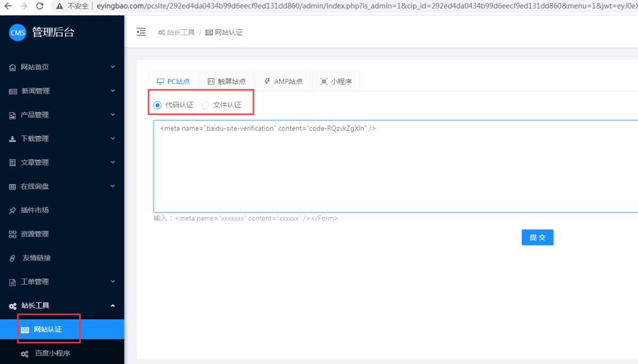Collapse sidebar with the hamburger icon
This screenshot has height=364, width=638.
pyautogui.click(x=141, y=32)
